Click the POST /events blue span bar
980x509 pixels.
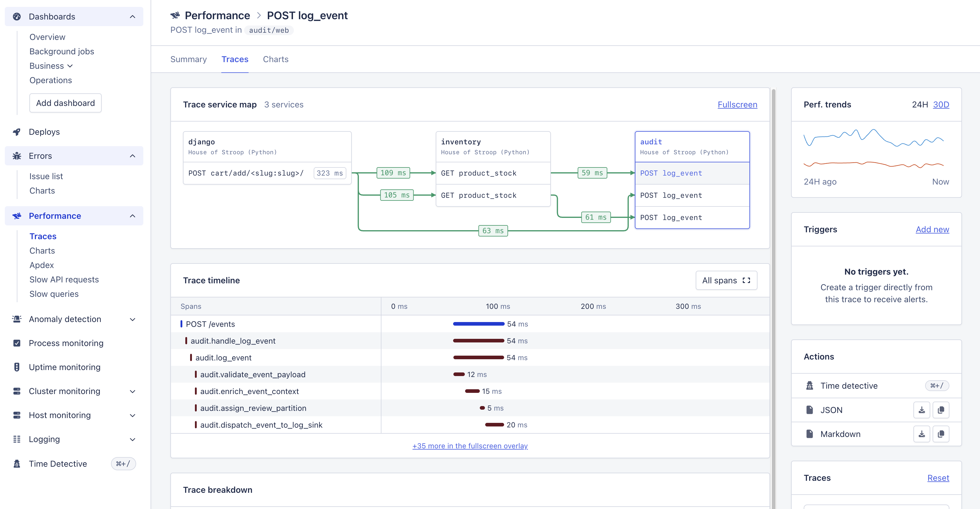[x=479, y=324]
